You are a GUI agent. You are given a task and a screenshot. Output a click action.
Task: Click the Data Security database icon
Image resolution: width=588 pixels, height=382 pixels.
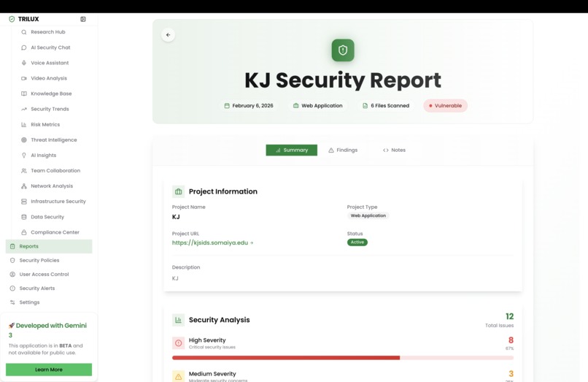pos(24,217)
